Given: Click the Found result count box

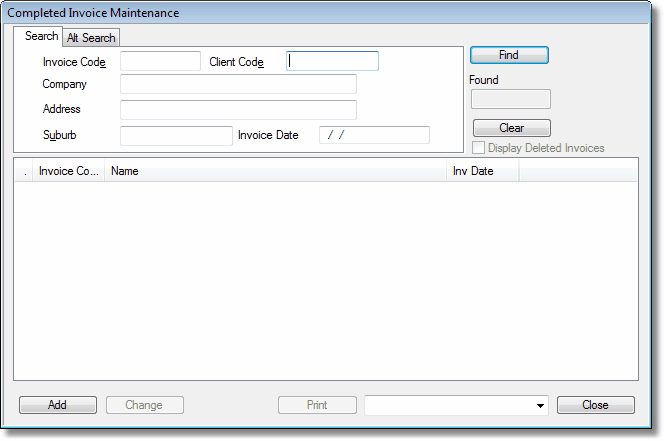Looking at the screenshot, I should coord(510,99).
